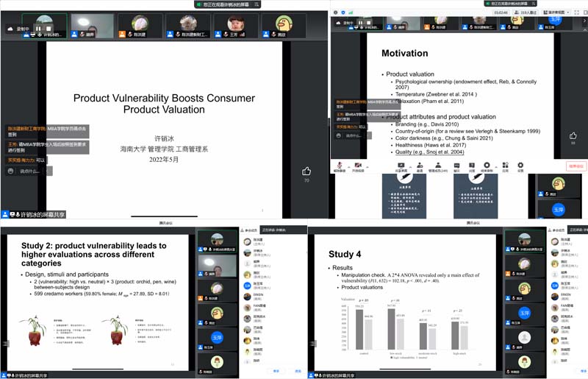
Task: Click the thumbs-up showing 70 likes
Action: pyautogui.click(x=306, y=171)
